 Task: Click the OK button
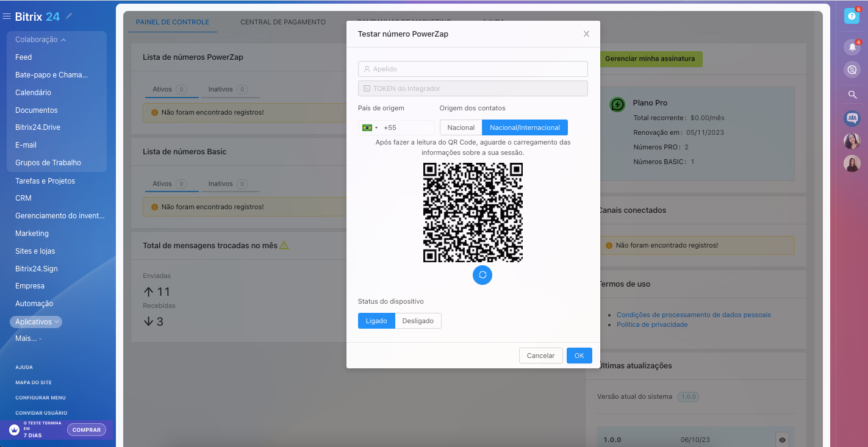(579, 356)
